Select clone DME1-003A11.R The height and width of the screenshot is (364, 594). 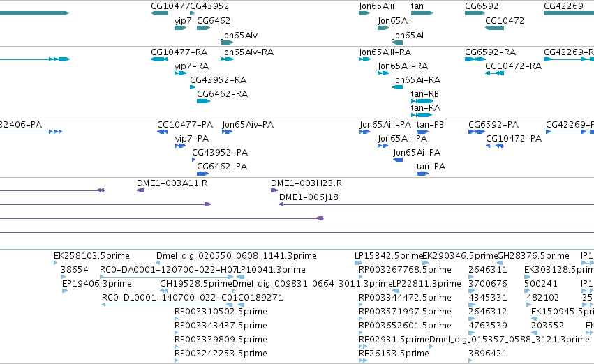172,183
